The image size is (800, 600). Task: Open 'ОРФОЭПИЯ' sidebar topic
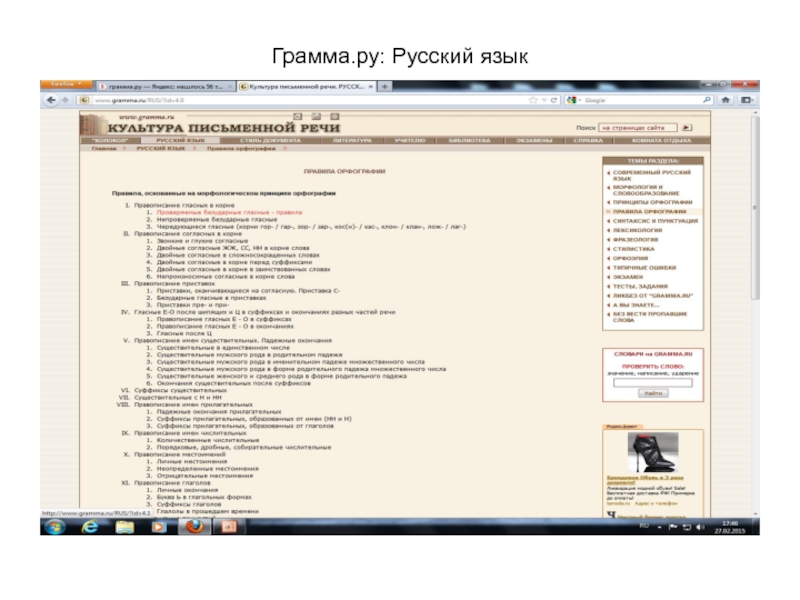pos(630,258)
